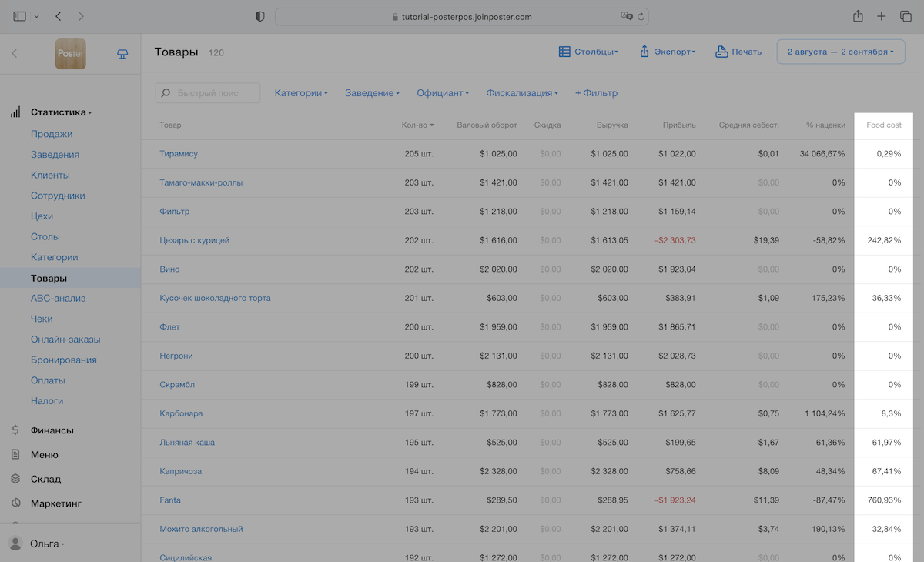Click the page reload icon in address bar
This screenshot has width=924, height=562.
coord(641,16)
